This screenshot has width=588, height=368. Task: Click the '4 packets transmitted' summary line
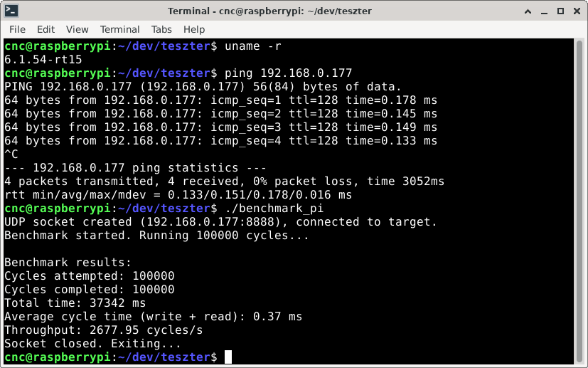tap(224, 181)
